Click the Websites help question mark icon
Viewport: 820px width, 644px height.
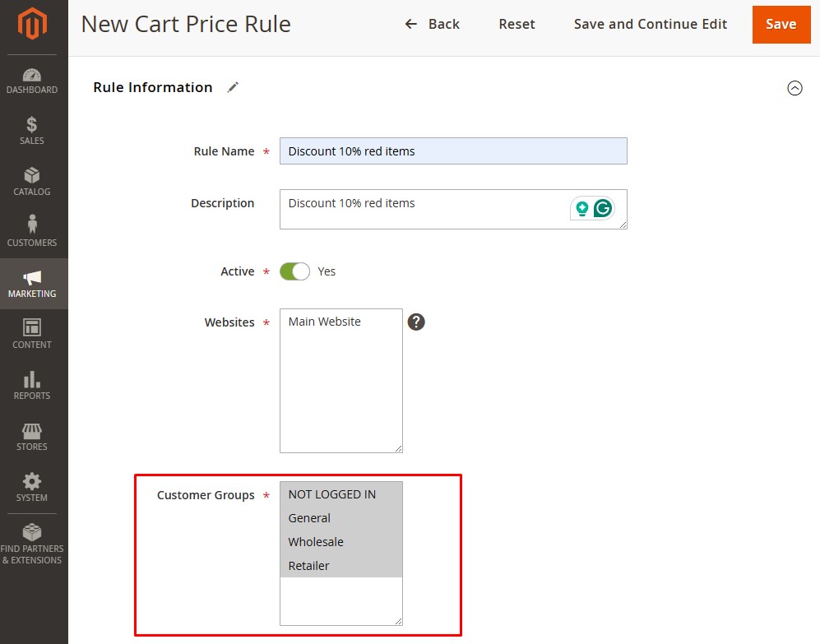[416, 322]
